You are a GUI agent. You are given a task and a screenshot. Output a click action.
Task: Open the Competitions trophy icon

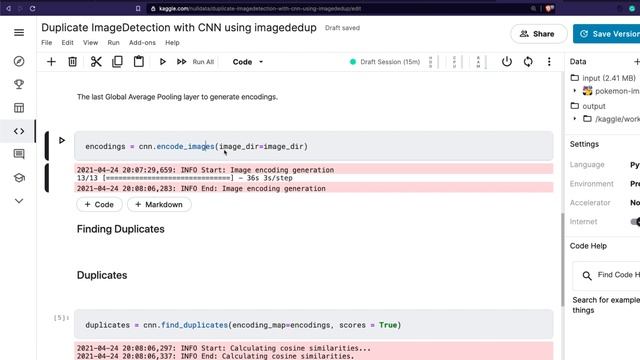coord(19,84)
